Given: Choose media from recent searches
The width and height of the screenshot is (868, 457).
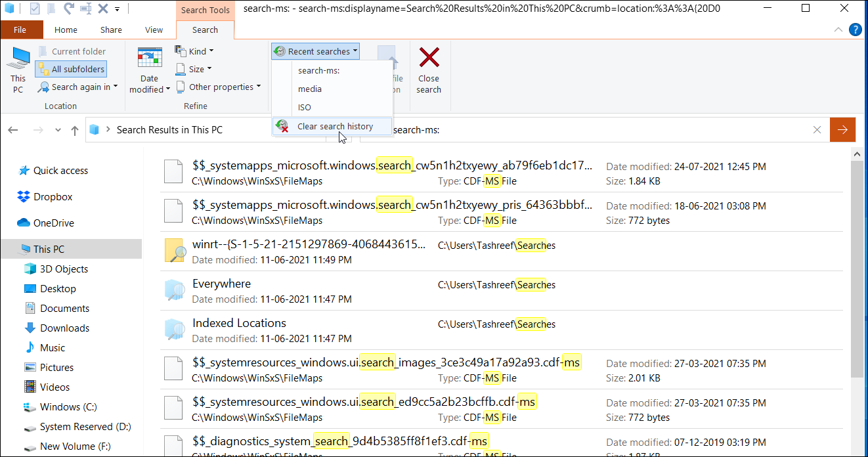Looking at the screenshot, I should click(x=332, y=89).
